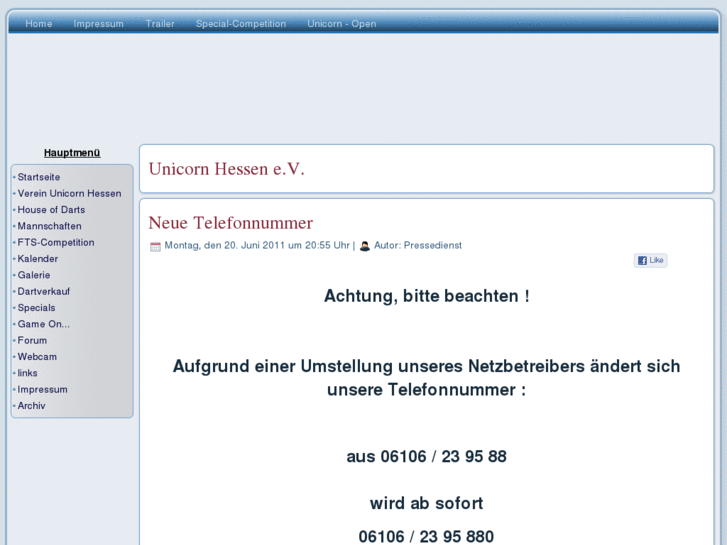Open Impressum in the sidebar Hauptmenü
The height and width of the screenshot is (545, 727).
click(x=43, y=389)
